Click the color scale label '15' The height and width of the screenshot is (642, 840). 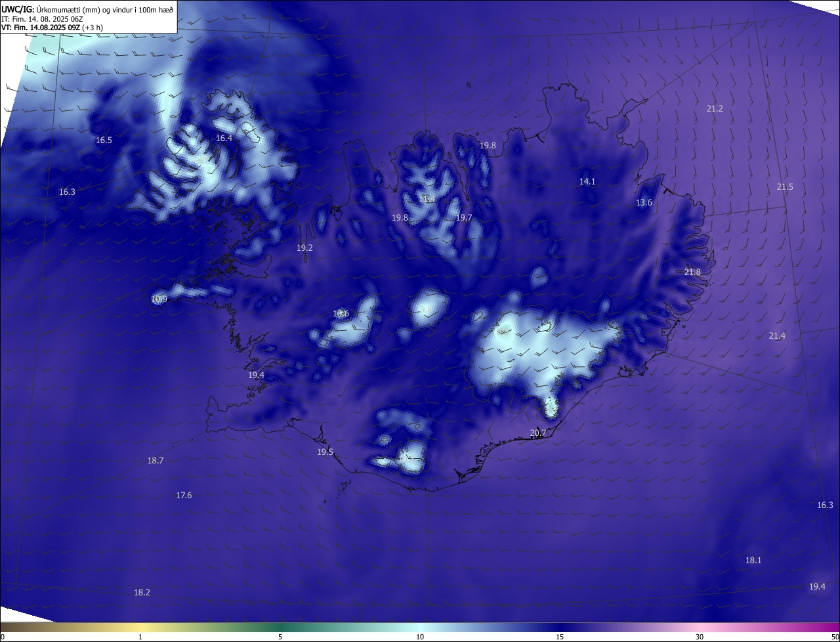point(560,637)
